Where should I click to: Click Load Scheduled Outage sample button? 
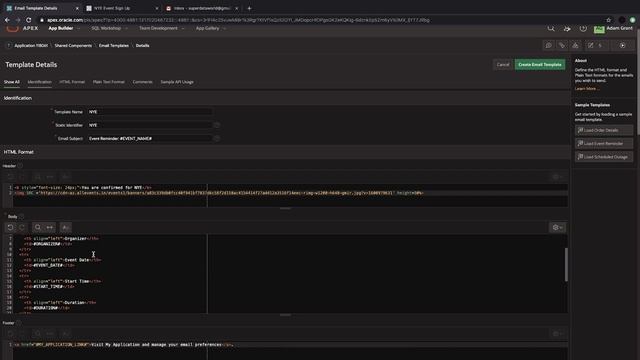coord(604,157)
